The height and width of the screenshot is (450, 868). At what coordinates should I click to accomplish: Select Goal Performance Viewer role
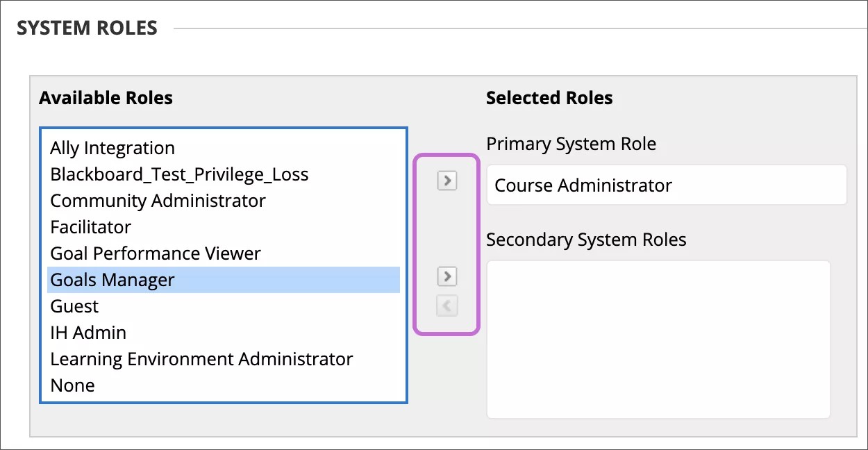coord(155,253)
